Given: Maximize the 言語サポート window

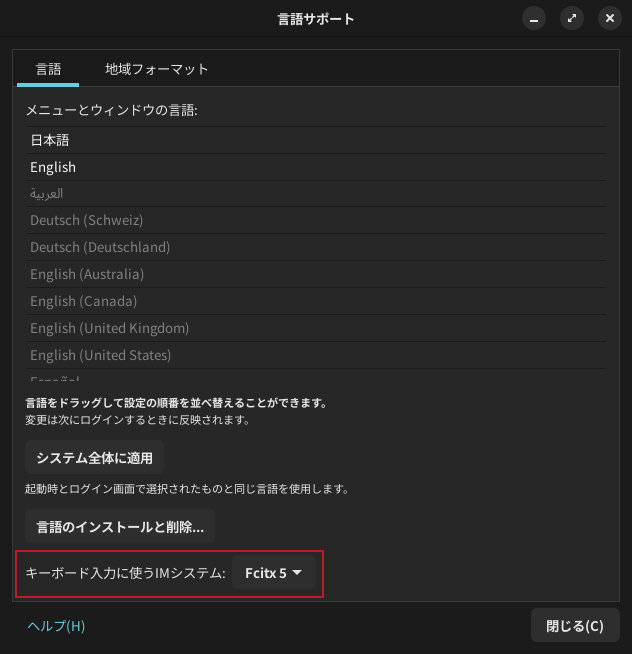Looking at the screenshot, I should click(x=572, y=18).
